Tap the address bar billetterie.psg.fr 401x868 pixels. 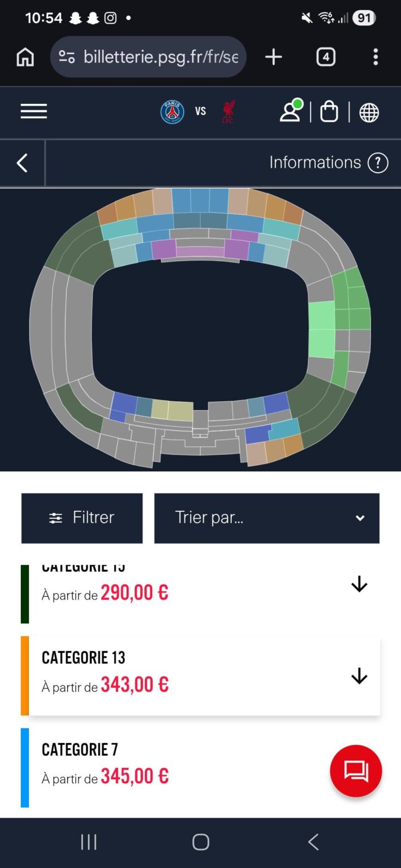click(x=148, y=57)
